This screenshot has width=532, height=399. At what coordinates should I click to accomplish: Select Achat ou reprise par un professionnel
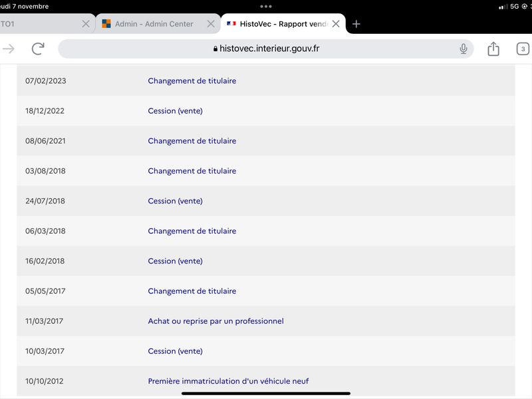(x=215, y=321)
